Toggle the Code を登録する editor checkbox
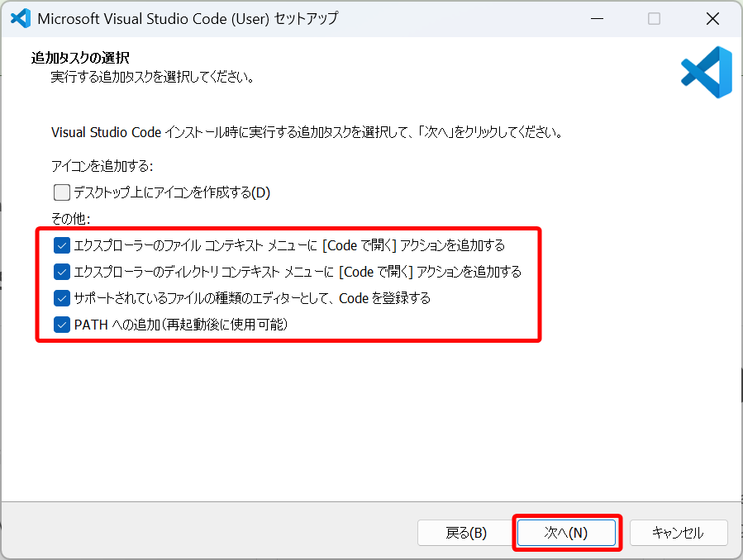This screenshot has width=743, height=560. coord(62,298)
